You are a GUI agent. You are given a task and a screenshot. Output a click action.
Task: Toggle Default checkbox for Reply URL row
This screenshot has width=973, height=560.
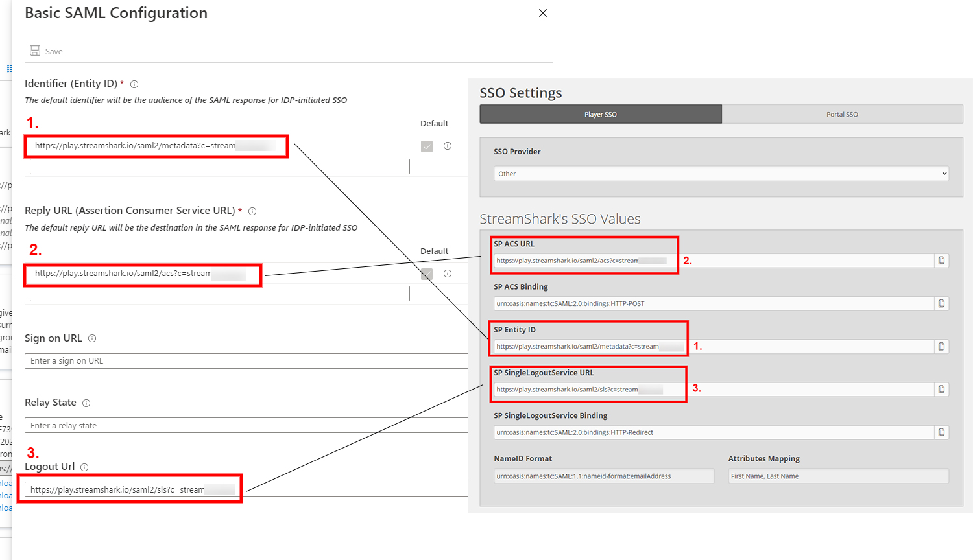tap(427, 274)
